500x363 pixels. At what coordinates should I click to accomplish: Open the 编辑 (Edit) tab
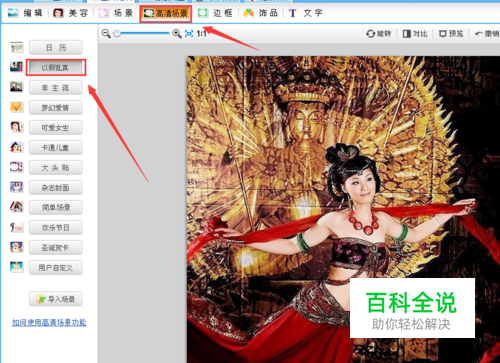coord(25,13)
